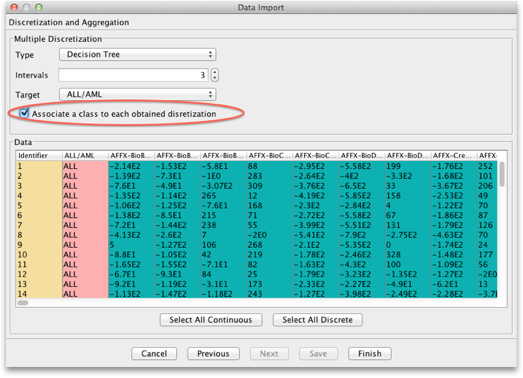Screen dimensions: 523x378
Task: Click the grayed-out Next button
Action: (x=269, y=353)
